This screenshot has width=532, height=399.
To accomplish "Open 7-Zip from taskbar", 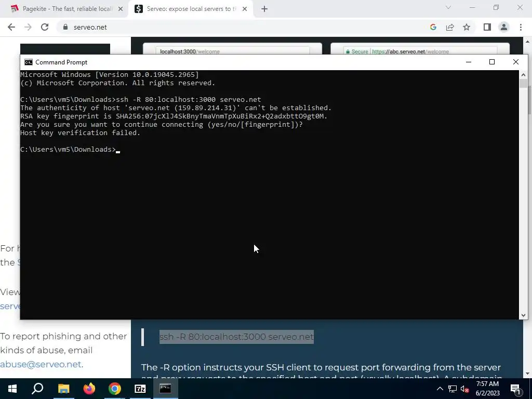I will pyautogui.click(x=140, y=389).
